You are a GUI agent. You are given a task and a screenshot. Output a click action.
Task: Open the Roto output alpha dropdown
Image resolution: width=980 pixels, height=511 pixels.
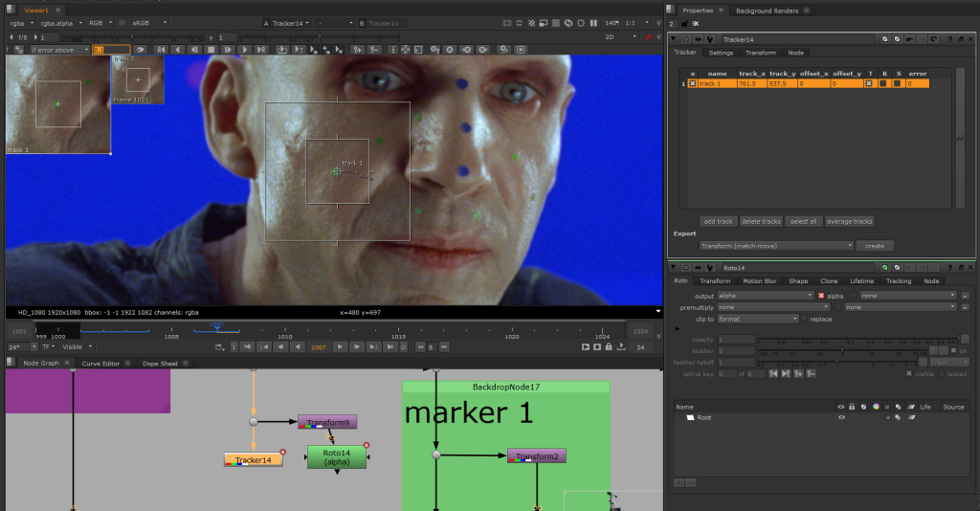766,296
